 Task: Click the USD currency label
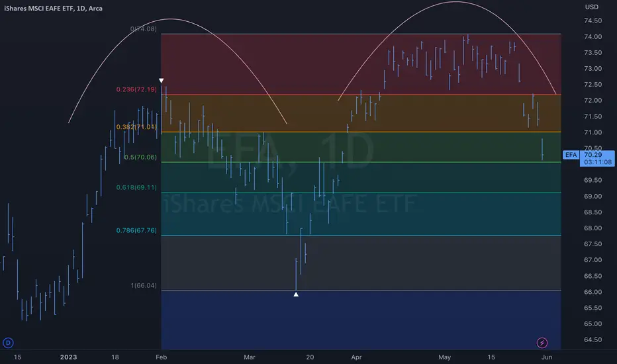tap(591, 7)
